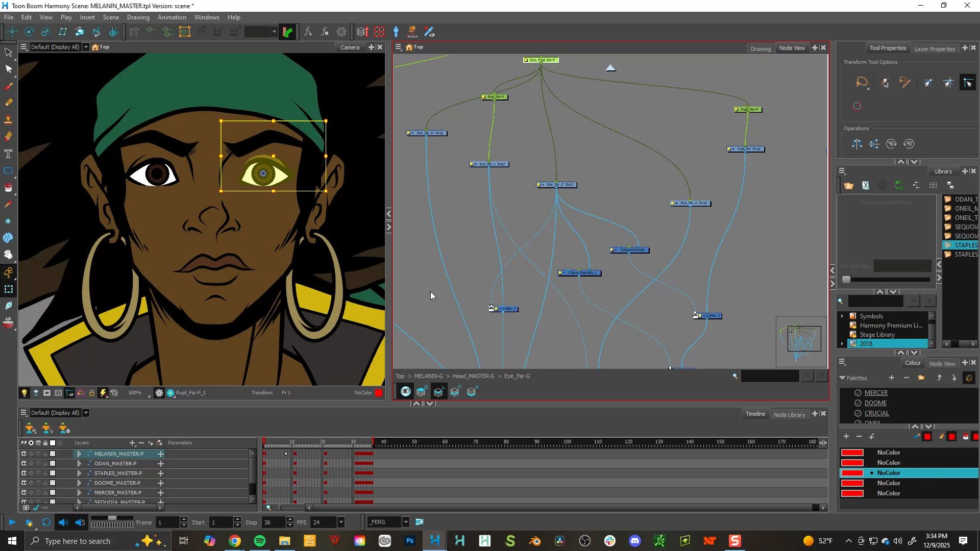Select the Brush tool
The image size is (980, 551).
(x=9, y=86)
